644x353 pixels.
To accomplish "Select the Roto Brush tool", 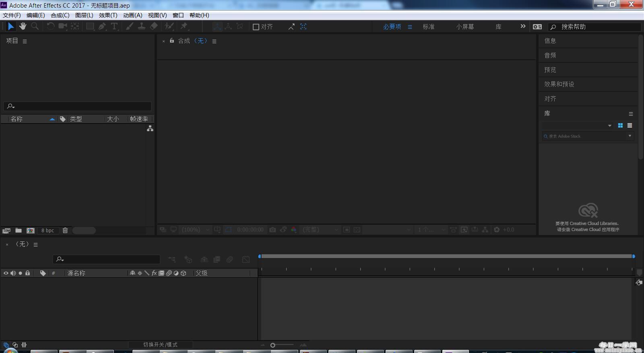I will click(169, 27).
